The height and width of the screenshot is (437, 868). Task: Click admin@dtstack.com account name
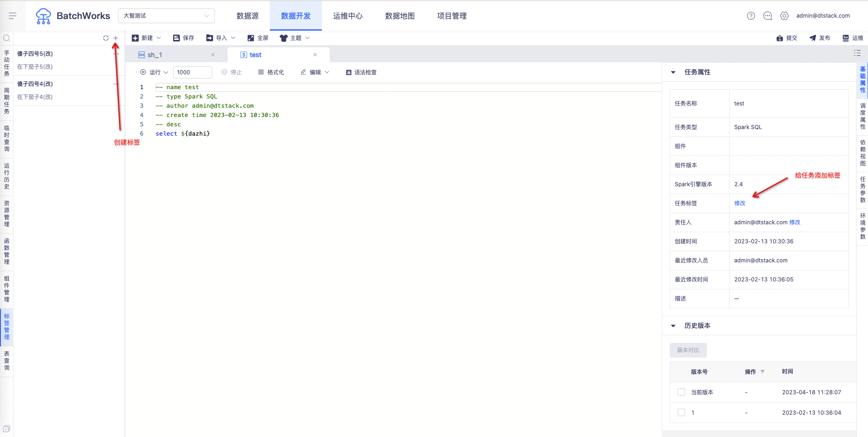coord(823,16)
